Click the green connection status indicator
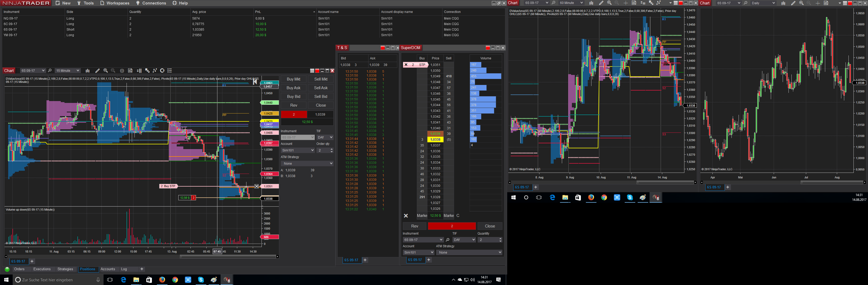The width and height of the screenshot is (868, 285). point(7,269)
